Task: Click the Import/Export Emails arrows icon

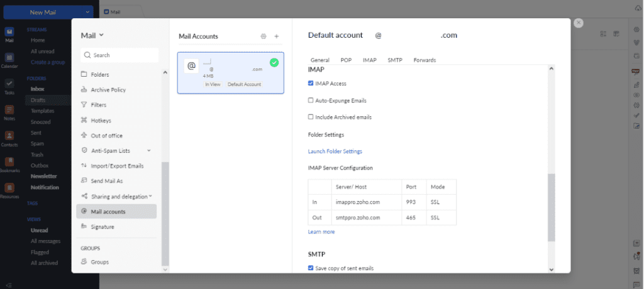Action: tap(84, 166)
